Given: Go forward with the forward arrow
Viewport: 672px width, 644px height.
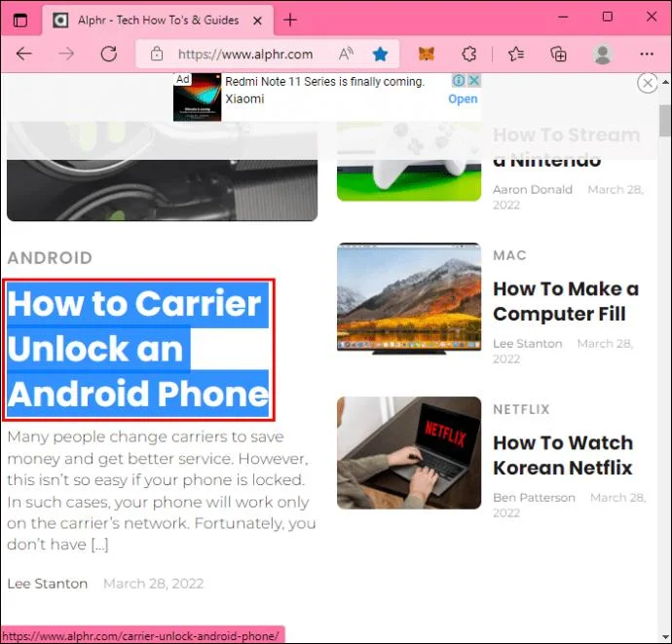Looking at the screenshot, I should tap(66, 54).
